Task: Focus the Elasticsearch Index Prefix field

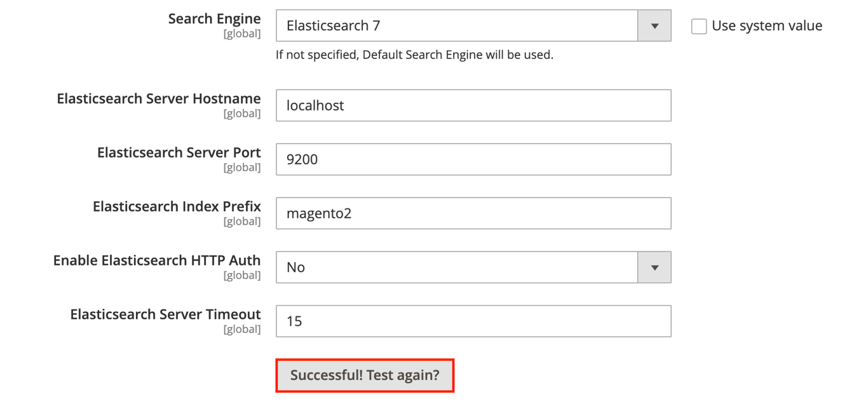Action: [473, 213]
